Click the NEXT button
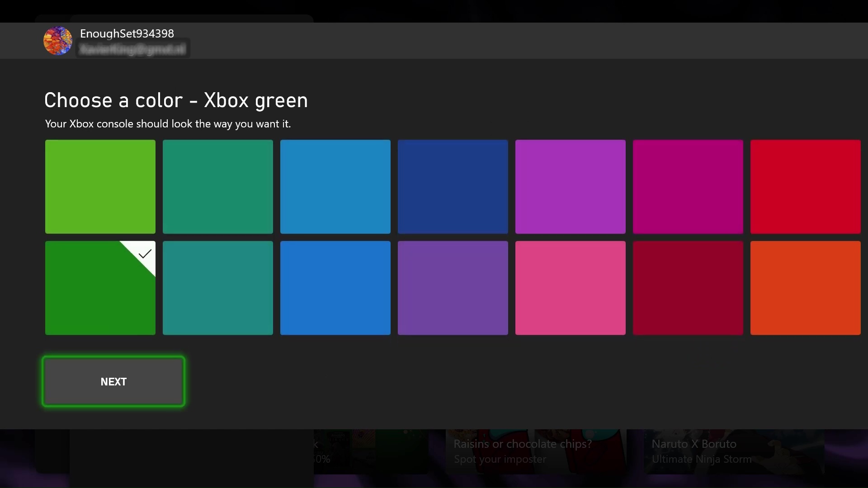Viewport: 868px width, 488px height. (113, 382)
